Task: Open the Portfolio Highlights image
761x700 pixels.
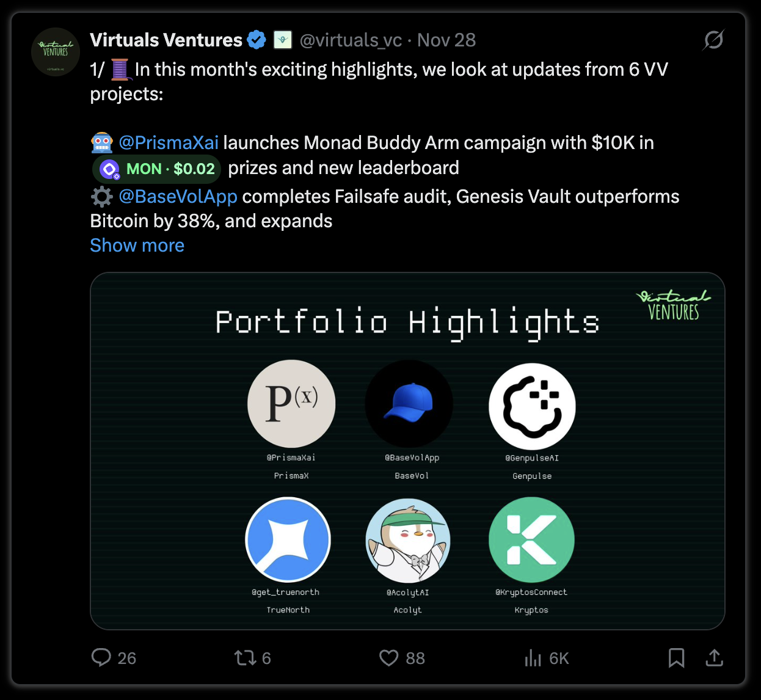Action: pyautogui.click(x=407, y=451)
